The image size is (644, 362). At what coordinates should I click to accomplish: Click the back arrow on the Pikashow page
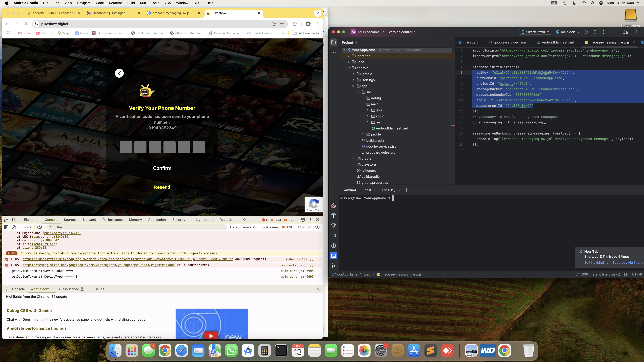119,73
